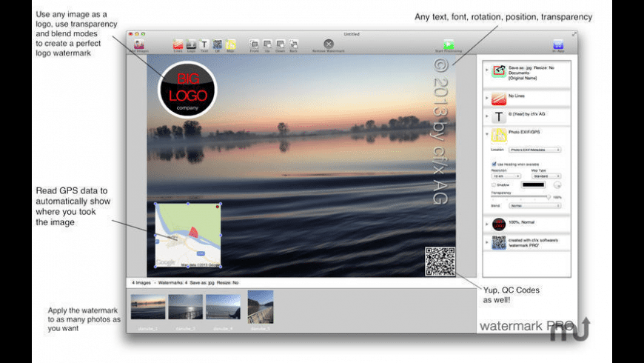Viewport: 644px width, 363px height.
Task: Open the Map Type dropdown
Action: [x=547, y=176]
